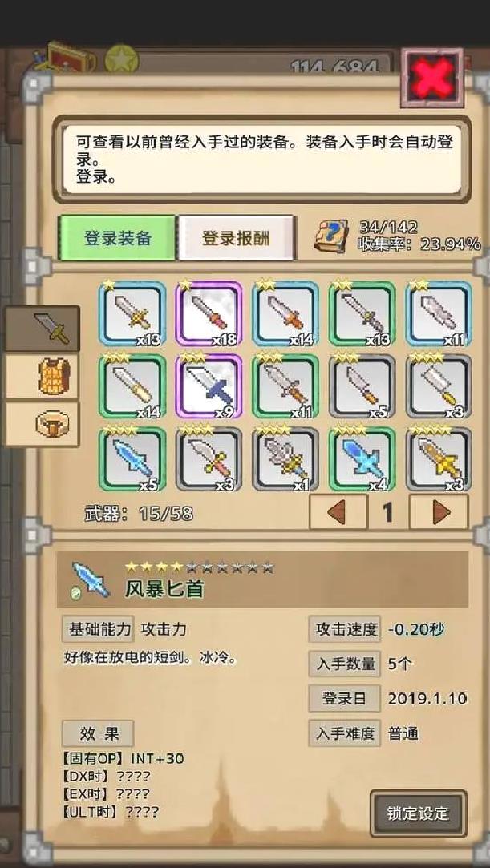Select the ice blue sword with x4
Screen dimensions: 490x868
[362, 459]
